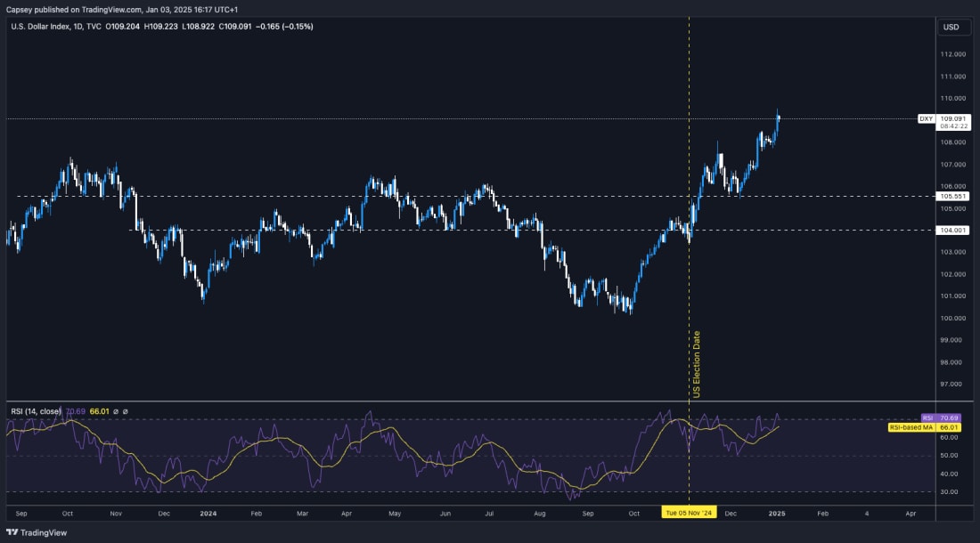Click the Tue 05 Nov '24 election date marker
980x543 pixels.
pos(689,514)
